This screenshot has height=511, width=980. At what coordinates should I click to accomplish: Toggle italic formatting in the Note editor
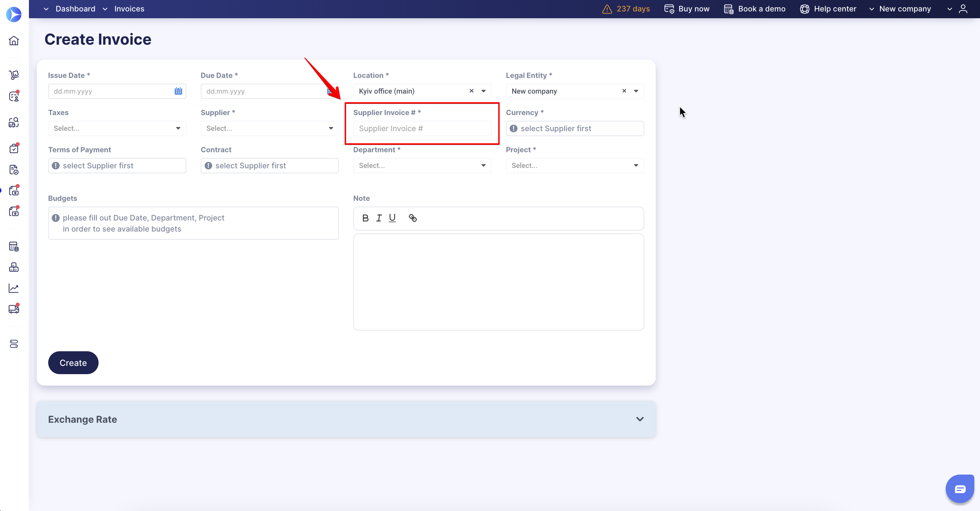[379, 218]
